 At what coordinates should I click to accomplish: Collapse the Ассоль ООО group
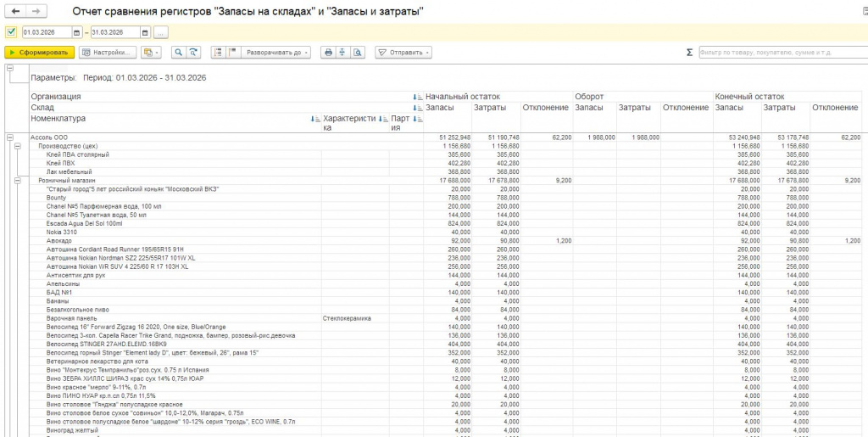pyautogui.click(x=10, y=137)
